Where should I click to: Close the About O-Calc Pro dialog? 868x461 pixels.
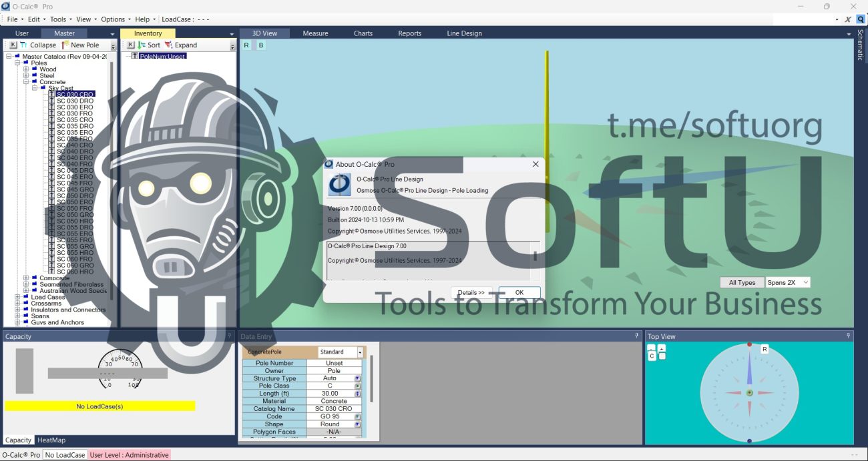[x=535, y=164]
